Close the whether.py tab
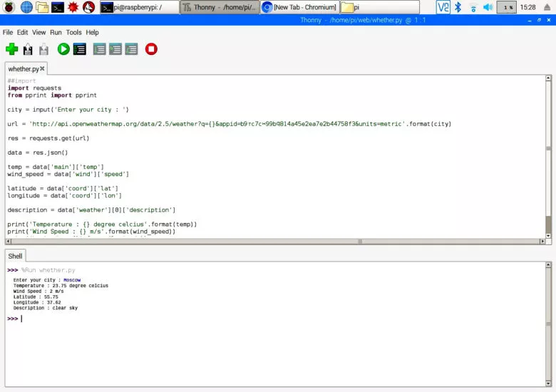 point(42,69)
